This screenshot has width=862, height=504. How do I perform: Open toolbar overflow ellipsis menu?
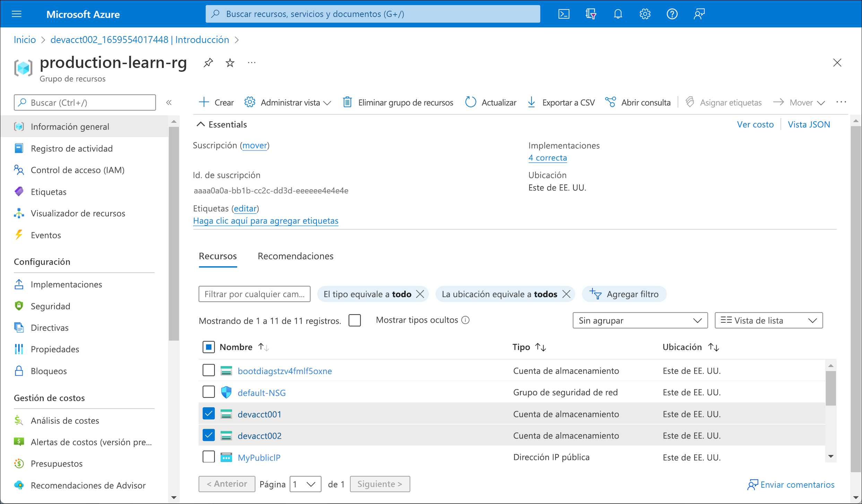(x=841, y=102)
